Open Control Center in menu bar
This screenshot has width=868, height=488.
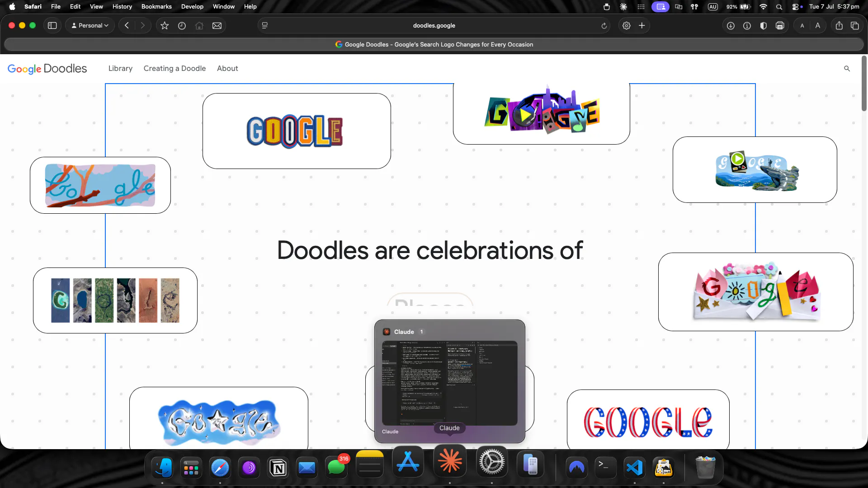coord(795,6)
